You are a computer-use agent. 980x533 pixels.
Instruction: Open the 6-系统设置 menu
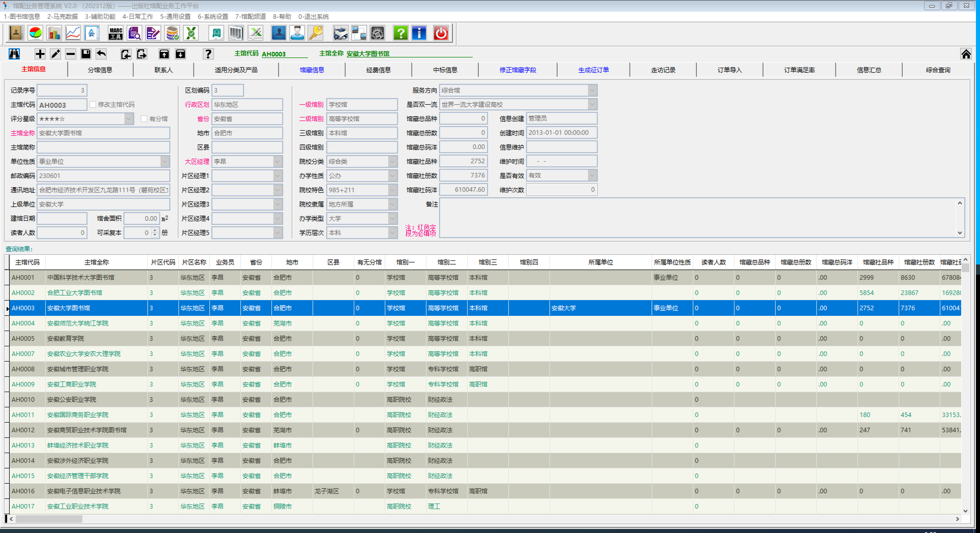point(213,16)
